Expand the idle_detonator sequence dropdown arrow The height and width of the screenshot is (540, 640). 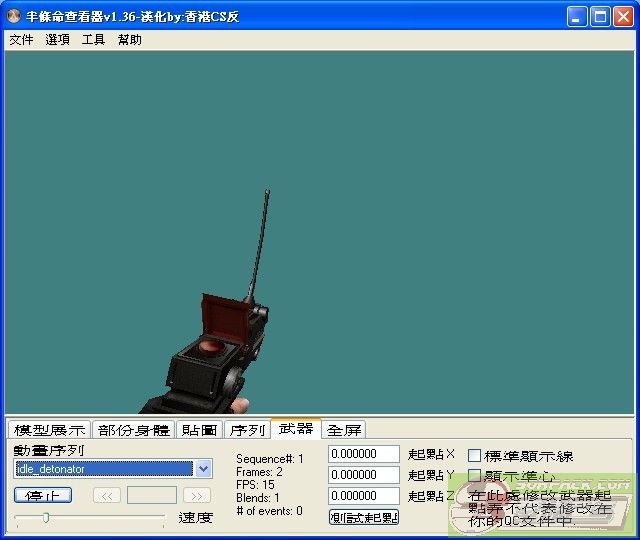pyautogui.click(x=203, y=469)
